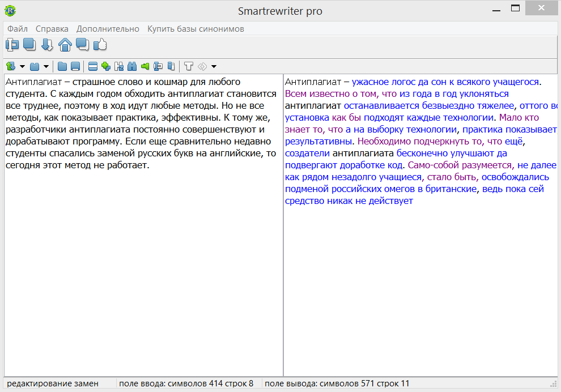This screenshot has width=561, height=392.
Task: Close the Smartrewriter pro window
Action: point(541,8)
